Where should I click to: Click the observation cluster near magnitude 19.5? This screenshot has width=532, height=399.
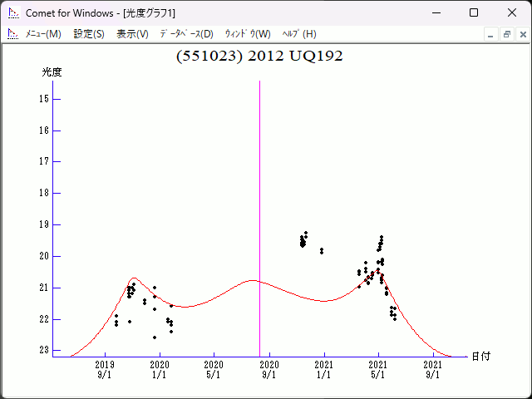(303, 240)
